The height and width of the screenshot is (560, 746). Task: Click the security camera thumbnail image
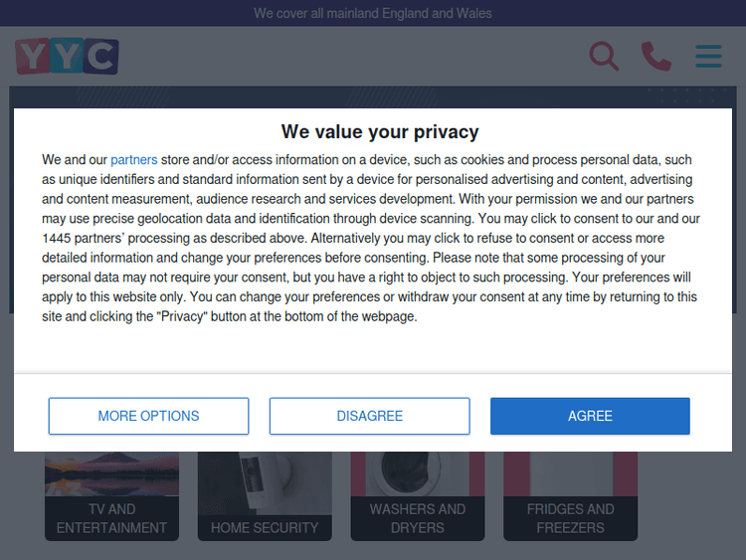tap(265, 472)
